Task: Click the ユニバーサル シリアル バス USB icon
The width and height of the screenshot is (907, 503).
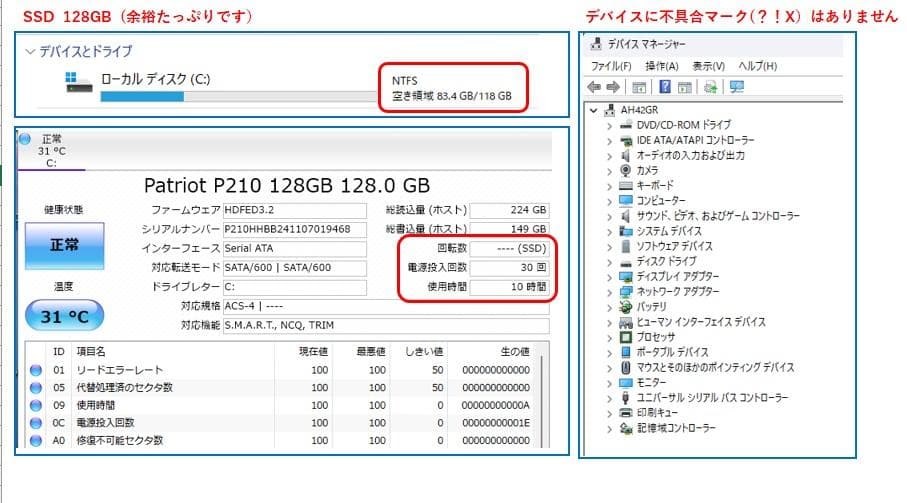Action: 625,397
